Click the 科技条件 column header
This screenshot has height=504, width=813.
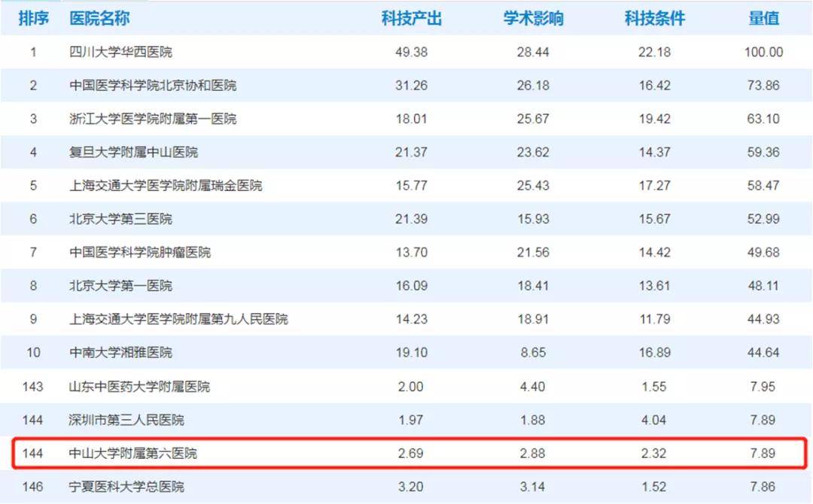point(655,19)
